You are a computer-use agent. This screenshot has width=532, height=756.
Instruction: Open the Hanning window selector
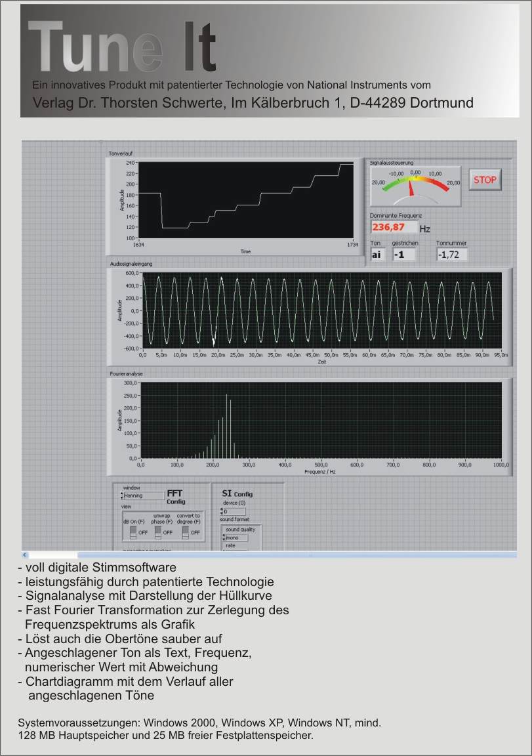[144, 495]
